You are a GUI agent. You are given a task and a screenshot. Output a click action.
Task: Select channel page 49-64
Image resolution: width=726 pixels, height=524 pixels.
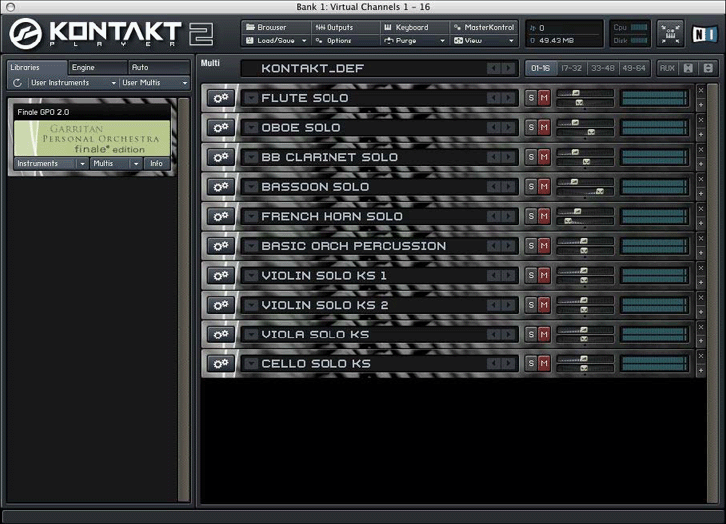[634, 69]
